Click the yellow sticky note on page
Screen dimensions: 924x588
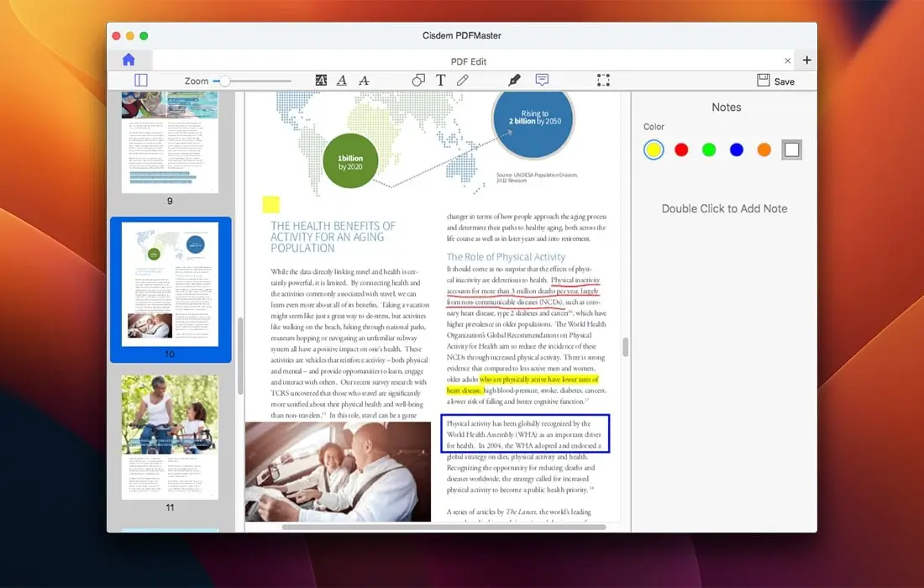pyautogui.click(x=271, y=204)
